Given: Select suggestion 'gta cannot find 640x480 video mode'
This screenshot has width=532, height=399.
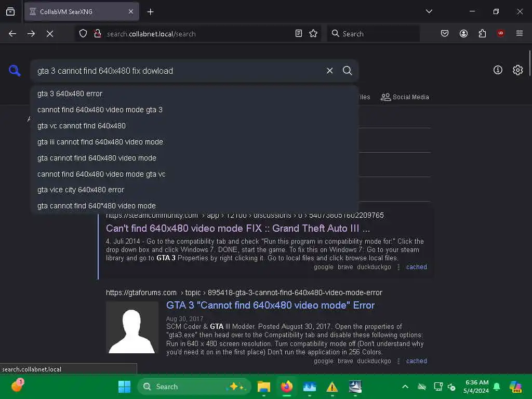Looking at the screenshot, I should [194, 158].
